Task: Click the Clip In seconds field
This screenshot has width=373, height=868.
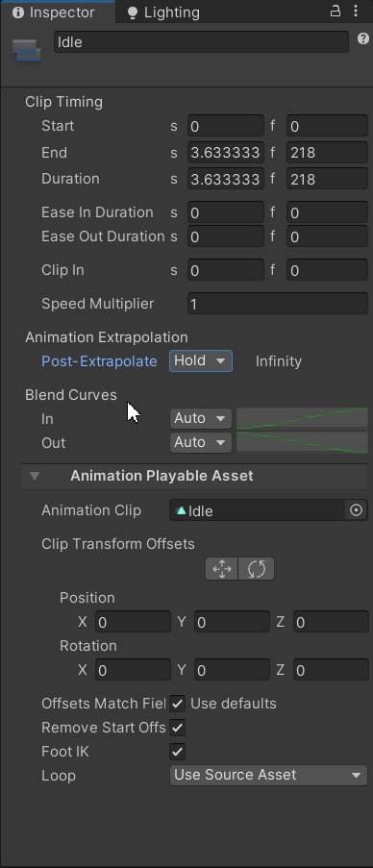Action: (226, 270)
